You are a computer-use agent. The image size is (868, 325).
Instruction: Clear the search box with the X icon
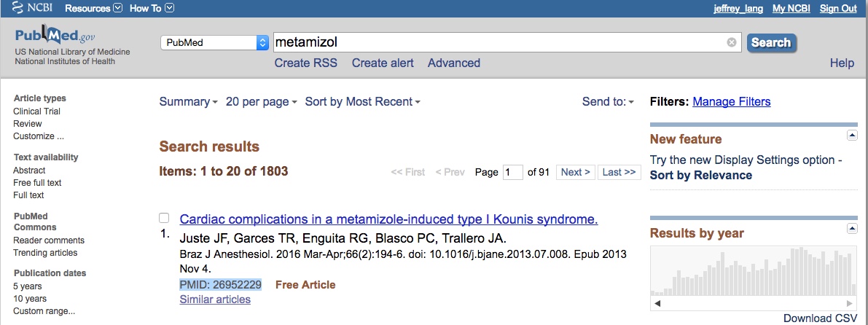tap(732, 42)
